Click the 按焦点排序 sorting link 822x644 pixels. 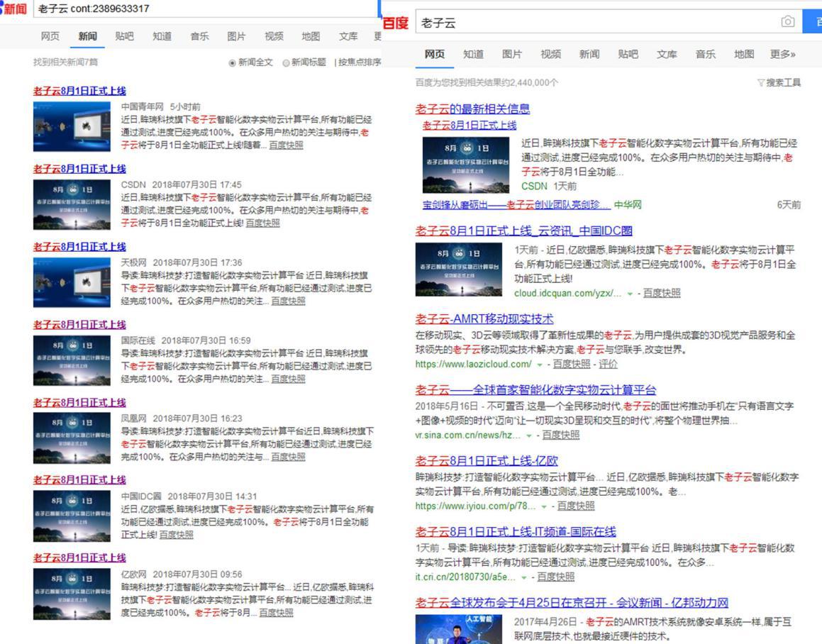(360, 63)
